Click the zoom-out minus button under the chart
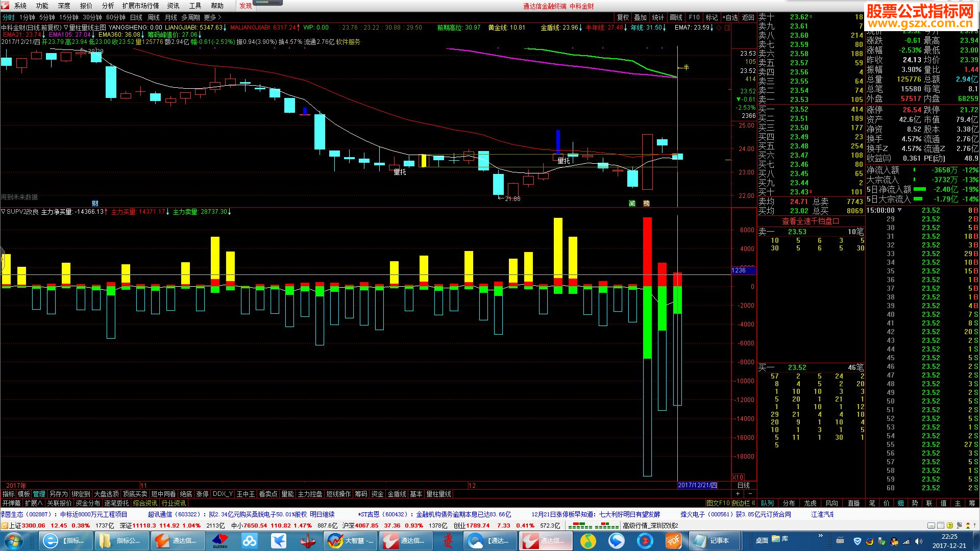The image size is (980, 551). point(750,494)
